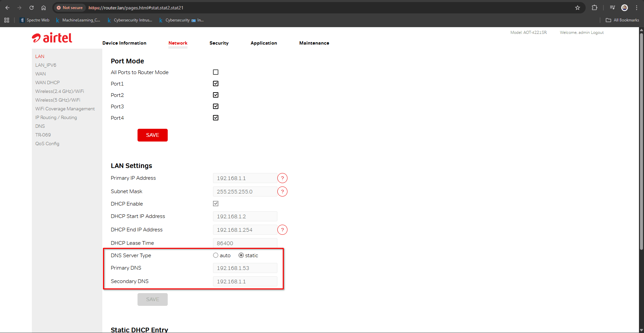Click the Primary DNS input field
This screenshot has width=644, height=333.
(x=245, y=268)
